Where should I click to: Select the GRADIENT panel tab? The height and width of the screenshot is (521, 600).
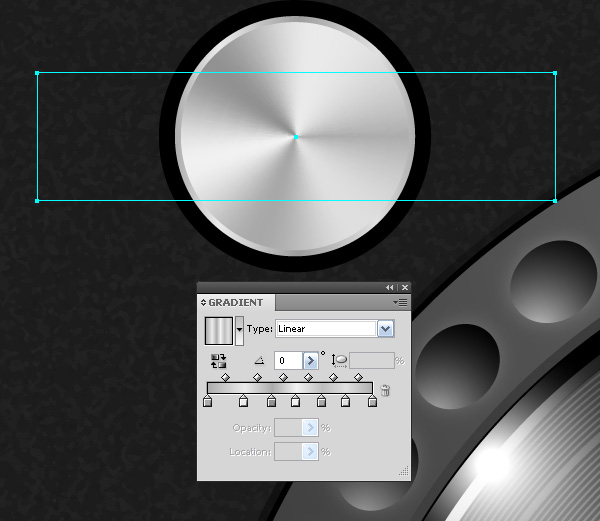[x=236, y=302]
